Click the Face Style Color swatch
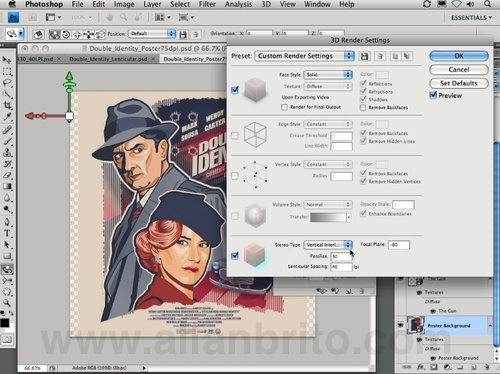500x374 pixels. coord(382,75)
